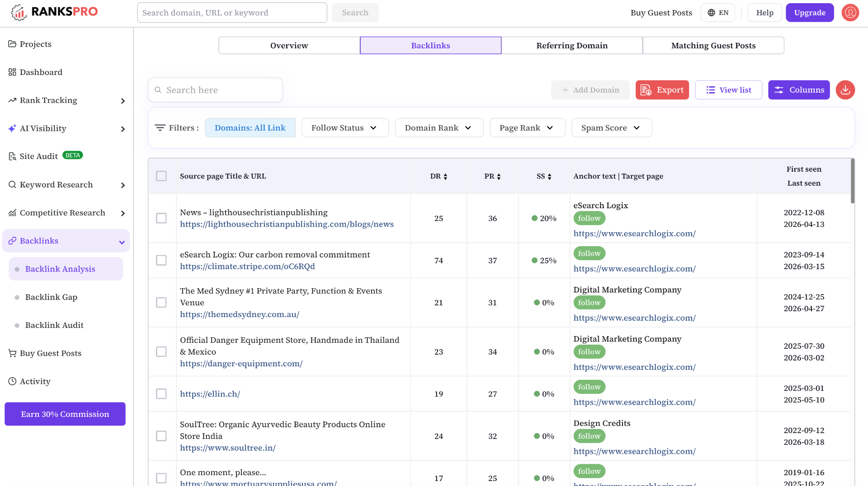Viewport: 868px width, 486px height.
Task: Expand the Keyword Research submenu chevron
Action: point(123,185)
